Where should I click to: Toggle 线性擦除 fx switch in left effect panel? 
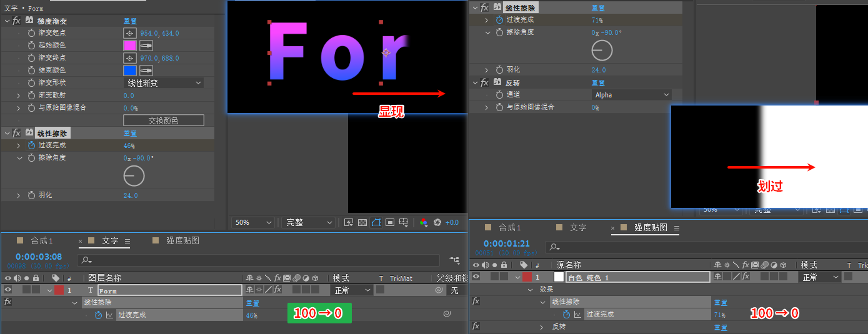(x=16, y=133)
